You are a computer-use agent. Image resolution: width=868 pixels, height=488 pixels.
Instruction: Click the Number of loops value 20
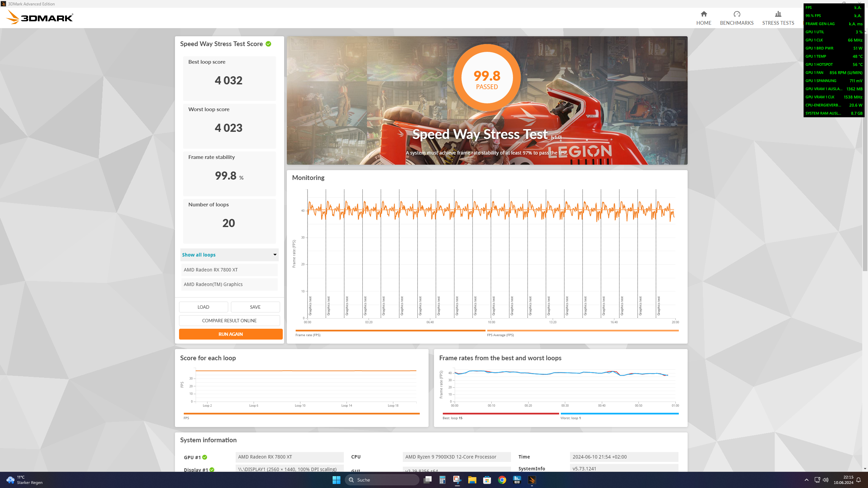(229, 223)
